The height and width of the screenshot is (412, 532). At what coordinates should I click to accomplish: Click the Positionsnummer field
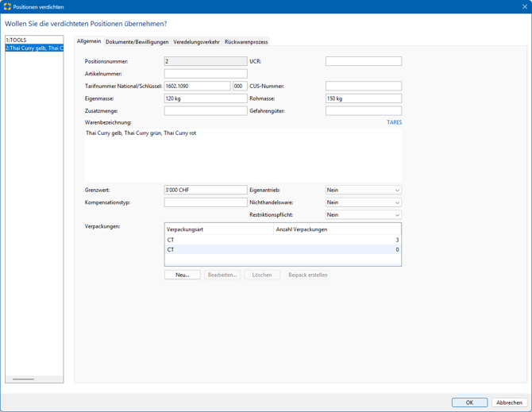[x=206, y=61]
